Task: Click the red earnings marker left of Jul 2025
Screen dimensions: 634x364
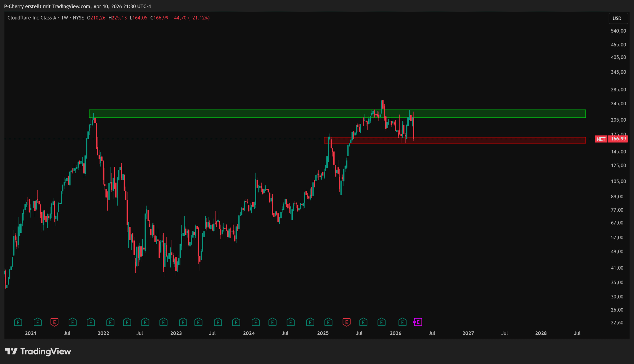Action: click(346, 322)
